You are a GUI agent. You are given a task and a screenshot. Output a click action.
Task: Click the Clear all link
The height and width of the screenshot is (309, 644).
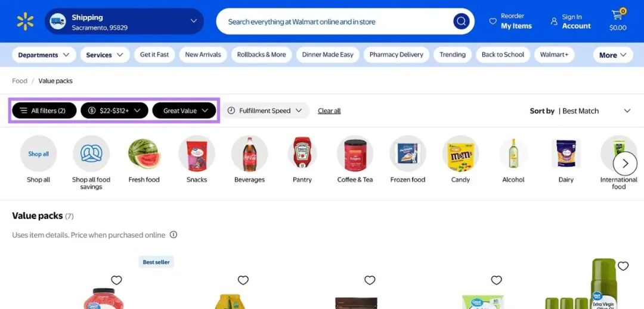(x=329, y=111)
